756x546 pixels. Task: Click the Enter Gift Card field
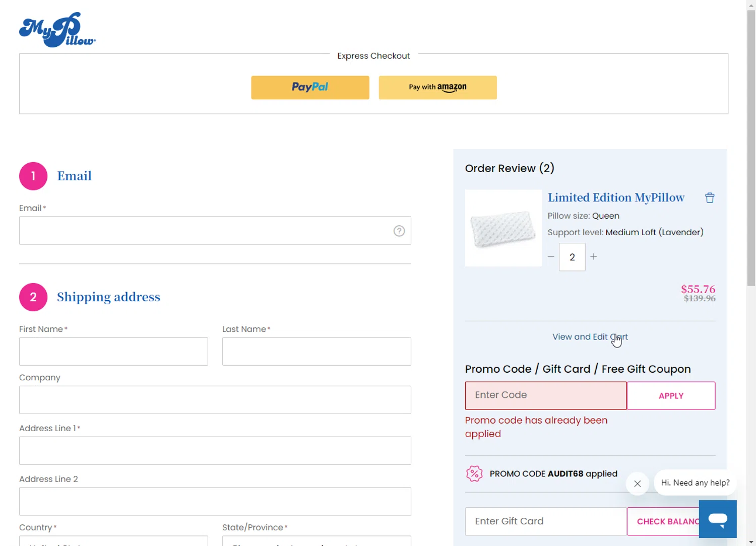tap(546, 521)
